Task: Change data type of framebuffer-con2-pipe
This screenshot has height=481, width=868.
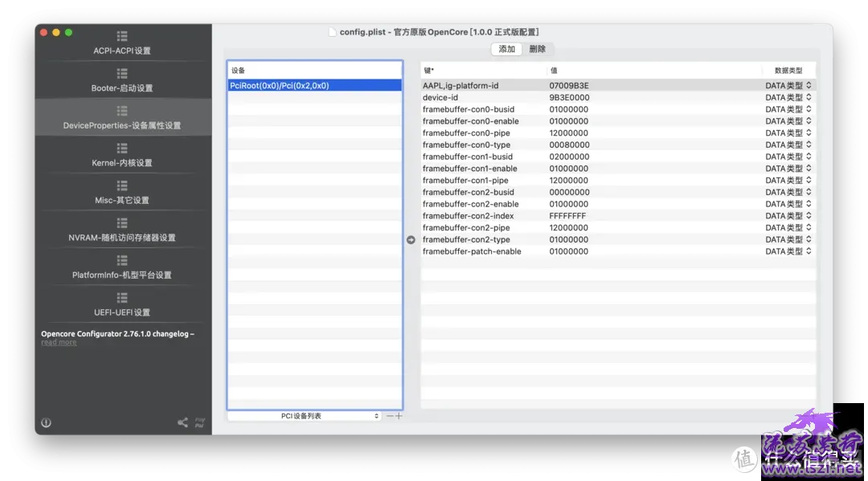Action: tap(788, 228)
